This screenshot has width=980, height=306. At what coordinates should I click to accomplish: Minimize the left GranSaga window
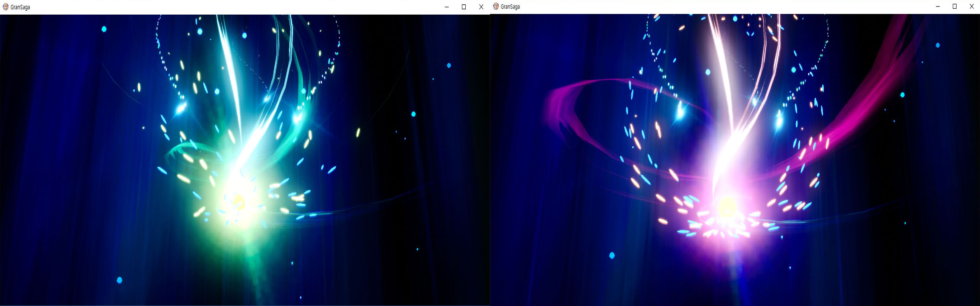tap(447, 7)
